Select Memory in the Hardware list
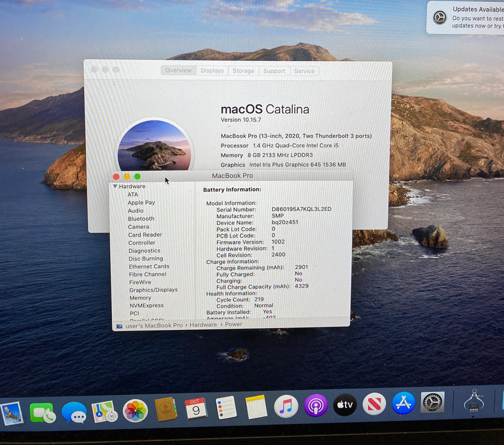Viewport: 504px width, 445px height. [140, 298]
